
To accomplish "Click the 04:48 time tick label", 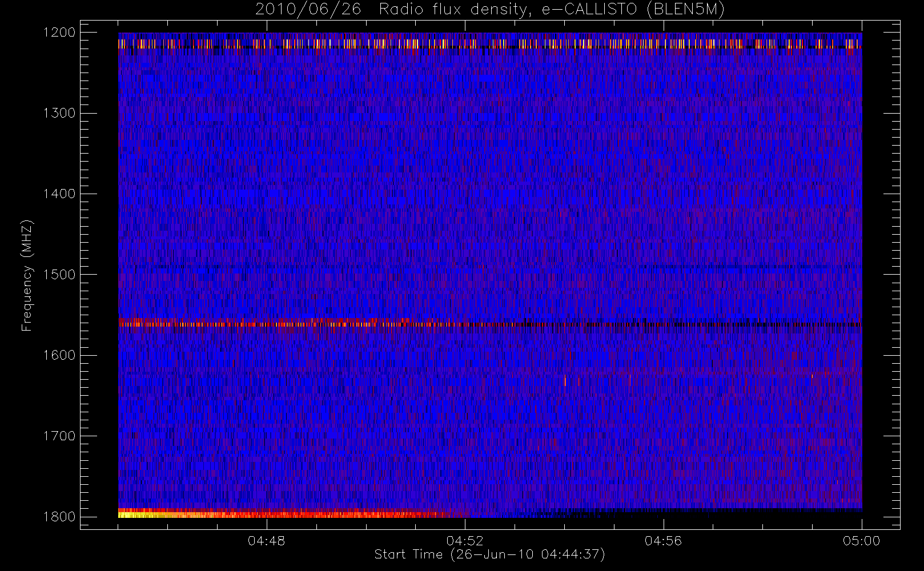I will pos(266,541).
